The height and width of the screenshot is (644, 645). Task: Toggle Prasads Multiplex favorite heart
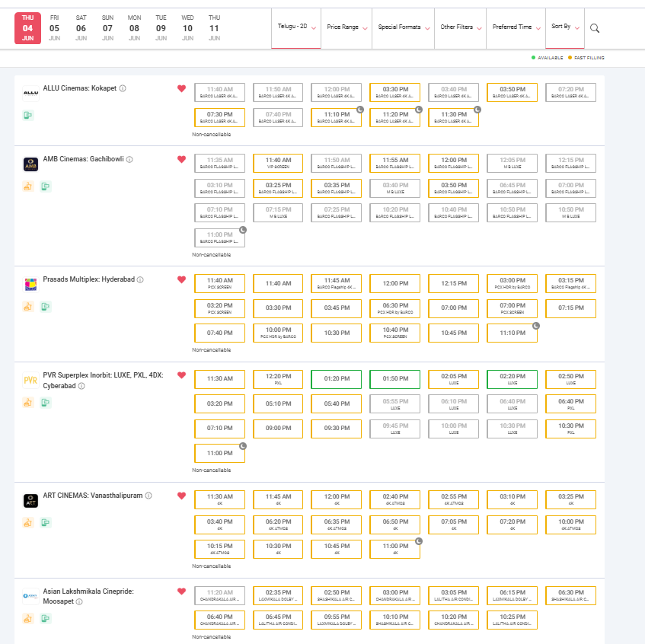(x=181, y=279)
